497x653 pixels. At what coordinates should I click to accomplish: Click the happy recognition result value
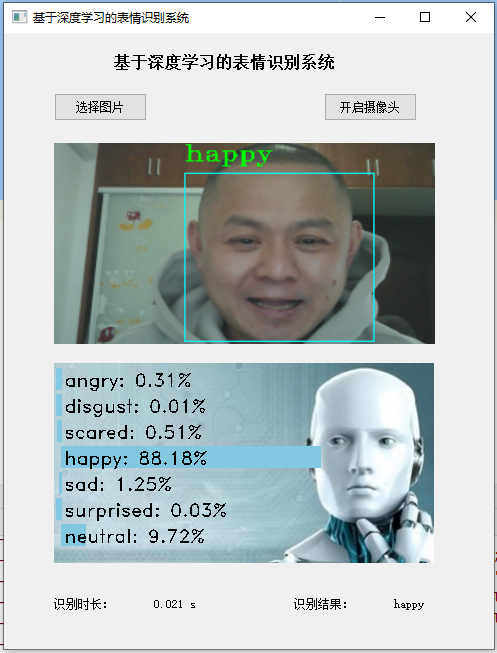click(x=409, y=604)
